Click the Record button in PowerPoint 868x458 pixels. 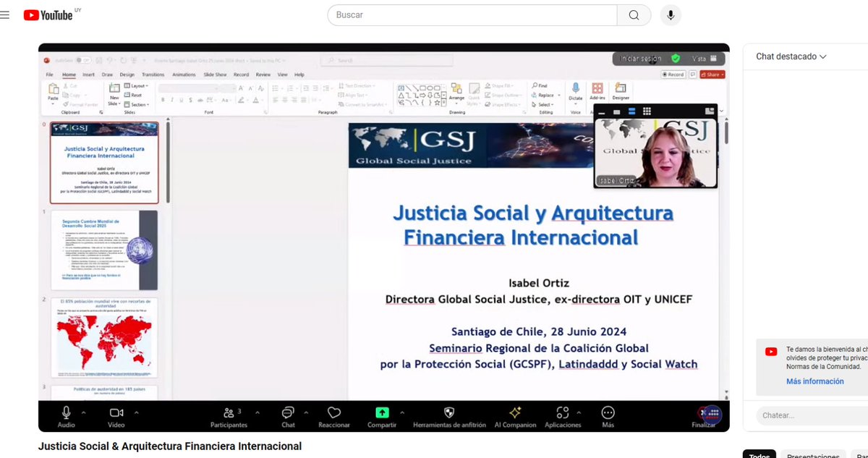click(x=673, y=75)
